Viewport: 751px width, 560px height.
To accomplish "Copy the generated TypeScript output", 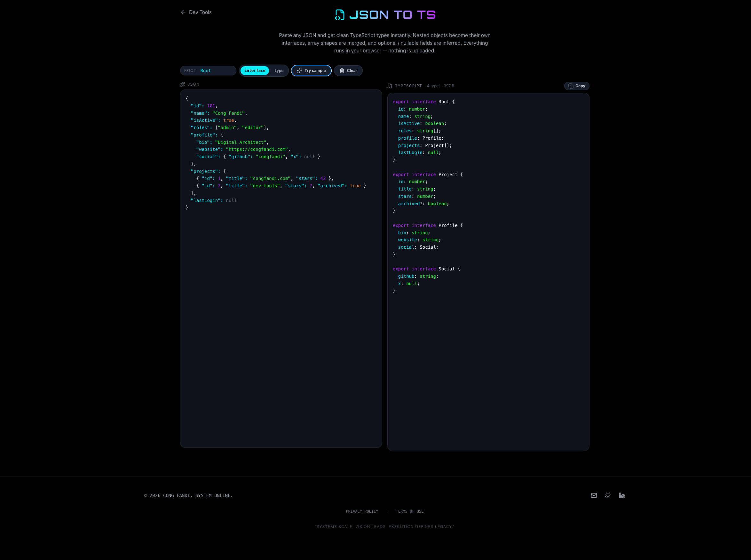I will [576, 86].
